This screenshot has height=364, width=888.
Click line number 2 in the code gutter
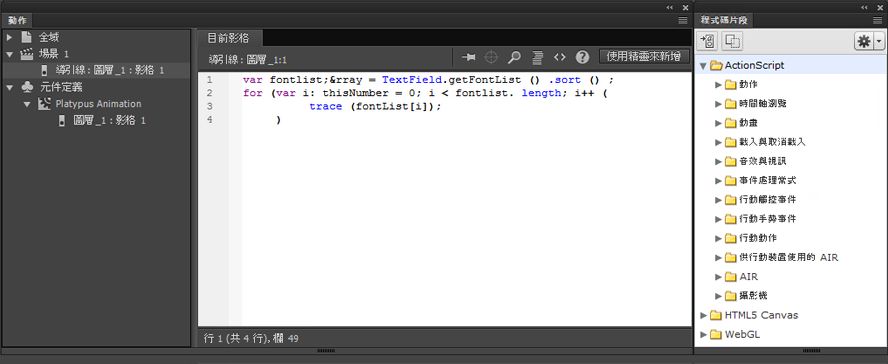pyautogui.click(x=210, y=93)
